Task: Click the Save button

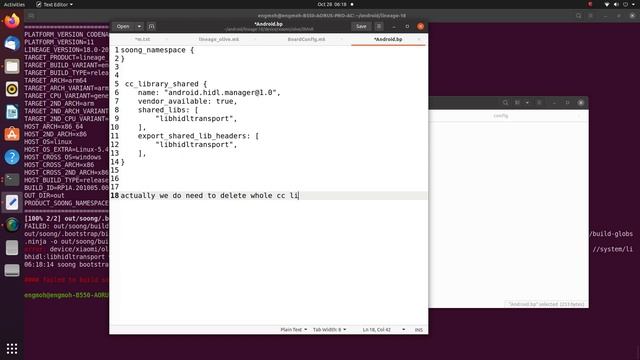Action: click(x=361, y=26)
